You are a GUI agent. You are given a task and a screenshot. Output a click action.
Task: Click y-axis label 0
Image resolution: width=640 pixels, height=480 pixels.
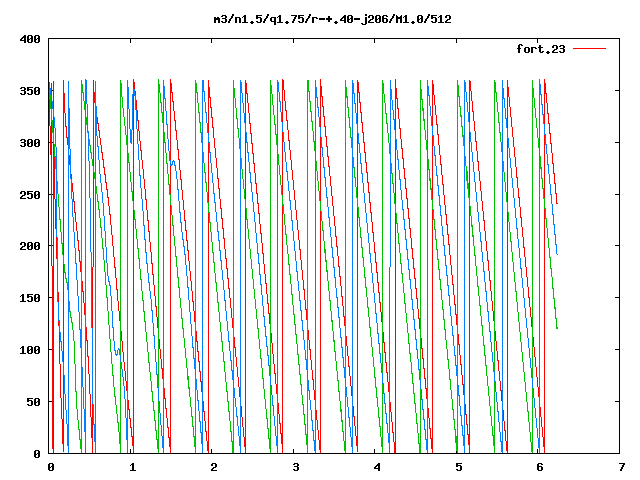[37, 454]
